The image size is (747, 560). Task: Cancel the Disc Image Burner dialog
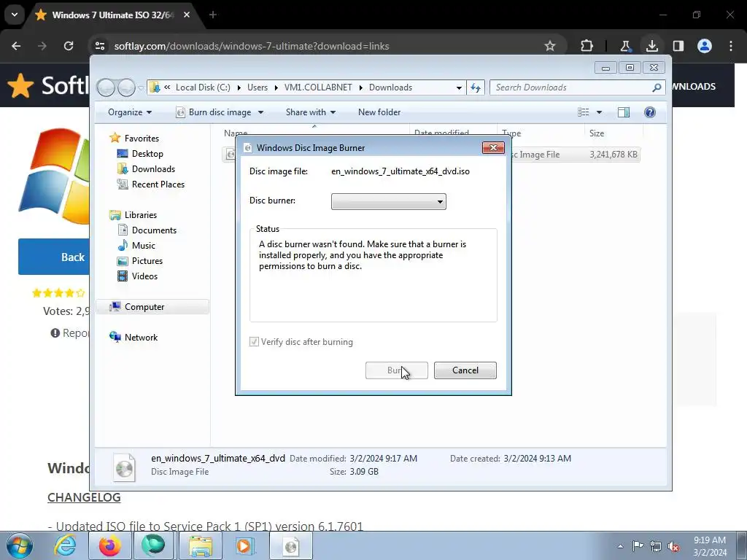(x=465, y=370)
